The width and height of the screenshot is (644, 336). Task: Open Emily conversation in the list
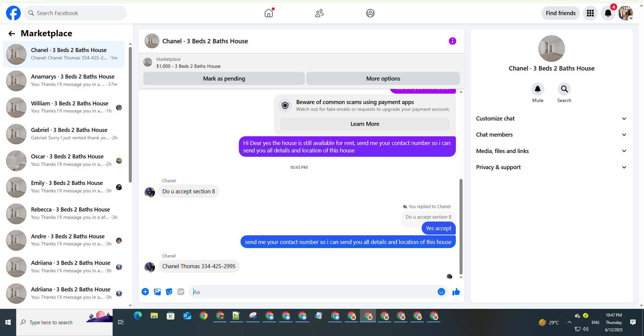tap(64, 187)
